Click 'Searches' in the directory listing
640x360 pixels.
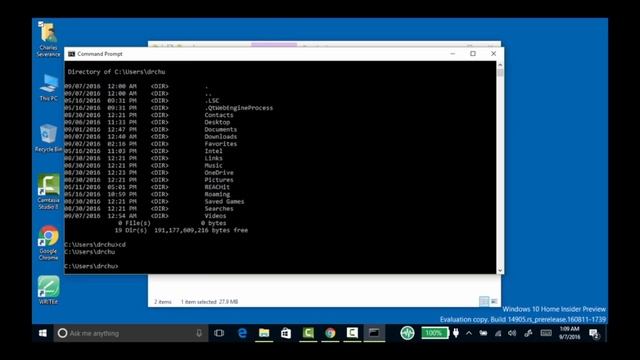point(219,209)
